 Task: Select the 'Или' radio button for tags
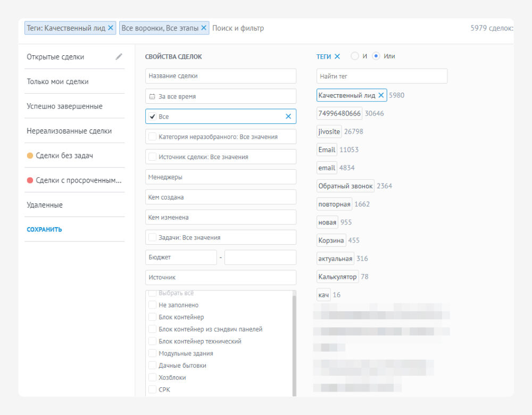[x=376, y=56]
